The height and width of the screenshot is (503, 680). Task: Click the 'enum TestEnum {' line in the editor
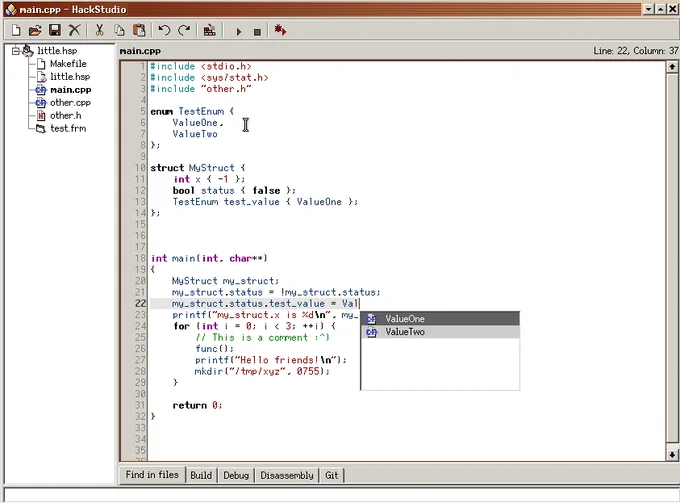192,111
